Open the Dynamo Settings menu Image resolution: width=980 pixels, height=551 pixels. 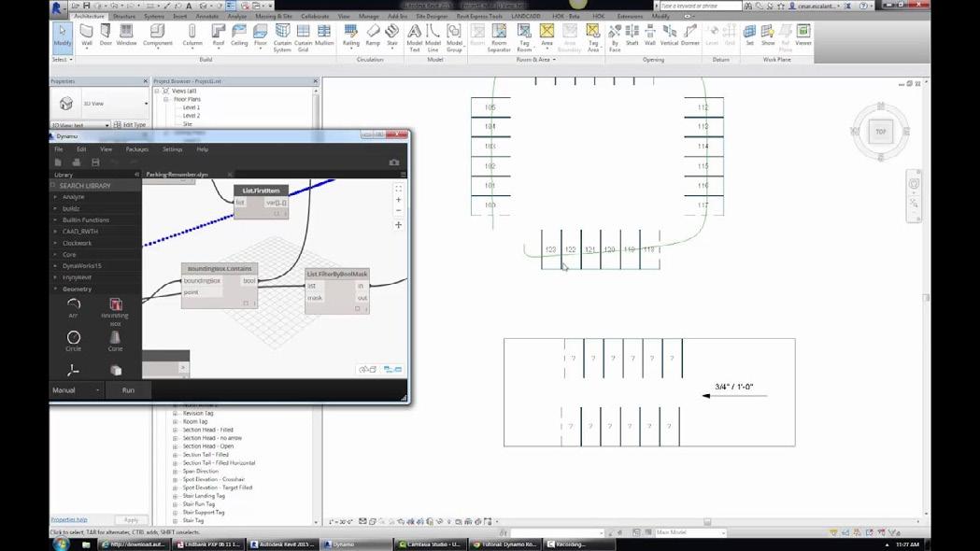coord(173,149)
